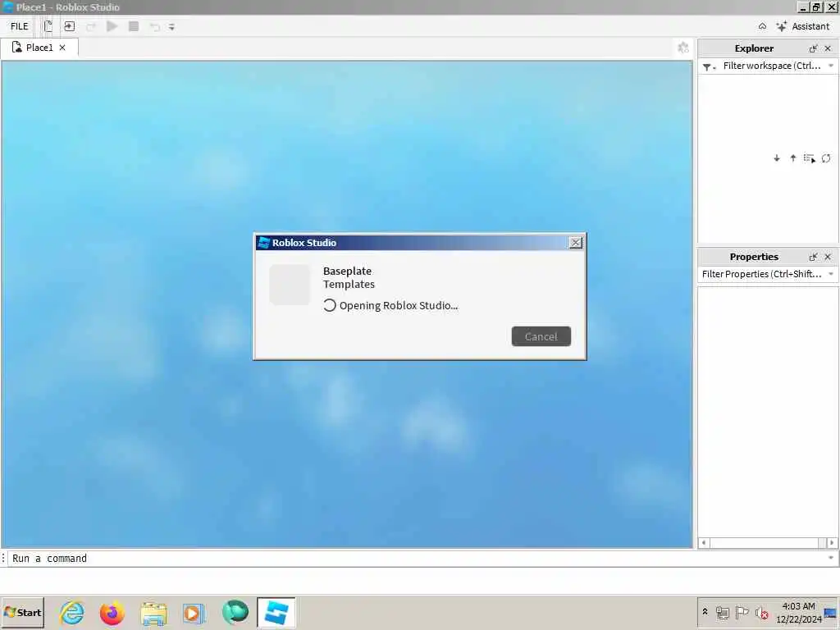Screen dimensions: 840x630
Task: Click the network tray icon
Action: (723, 612)
